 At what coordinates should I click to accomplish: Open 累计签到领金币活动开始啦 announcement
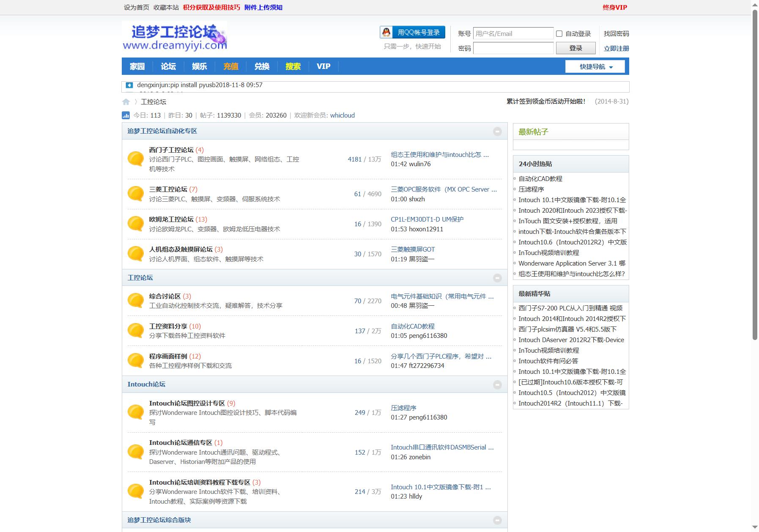[x=546, y=101]
